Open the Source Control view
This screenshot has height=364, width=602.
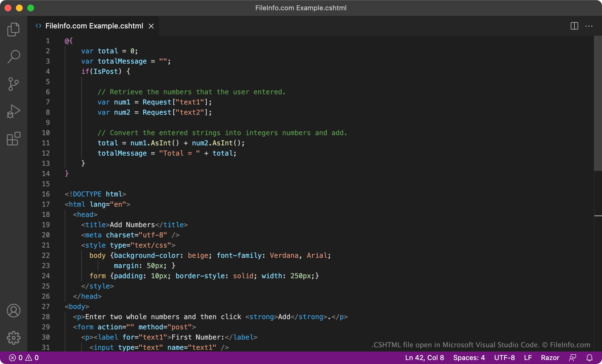13,84
